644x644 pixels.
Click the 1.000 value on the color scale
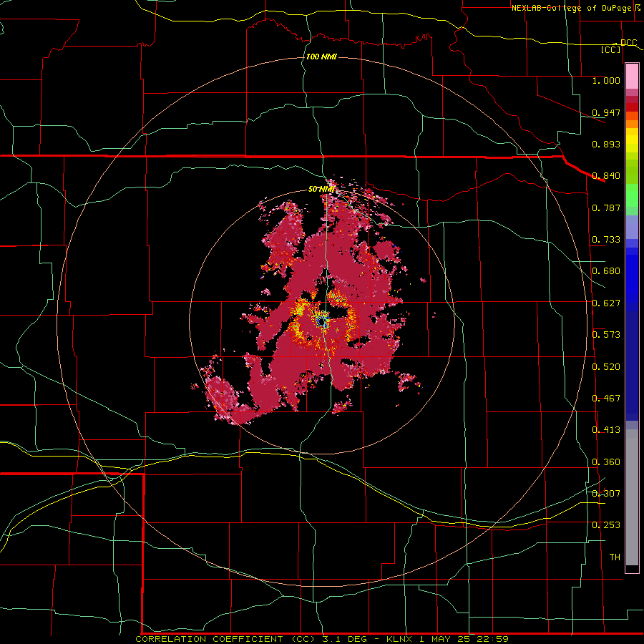[x=606, y=80]
